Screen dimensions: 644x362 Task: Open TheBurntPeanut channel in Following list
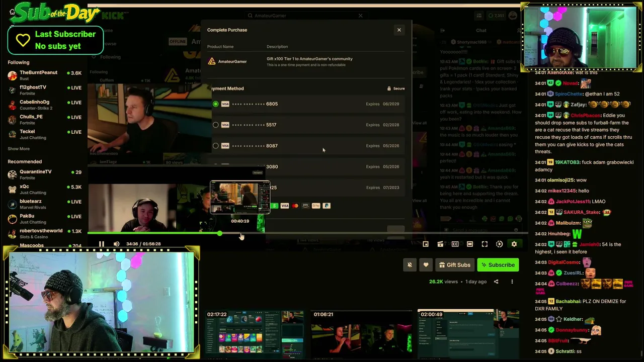[x=44, y=75]
